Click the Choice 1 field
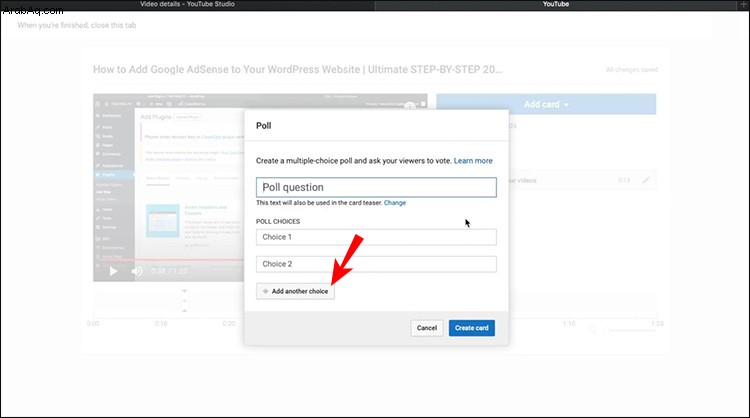This screenshot has width=750, height=418. point(376,237)
